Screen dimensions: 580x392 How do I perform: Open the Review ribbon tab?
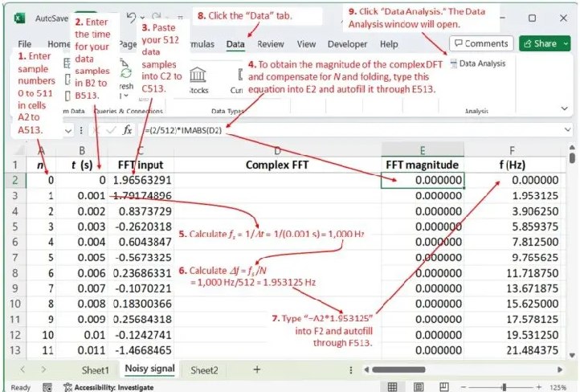[271, 44]
